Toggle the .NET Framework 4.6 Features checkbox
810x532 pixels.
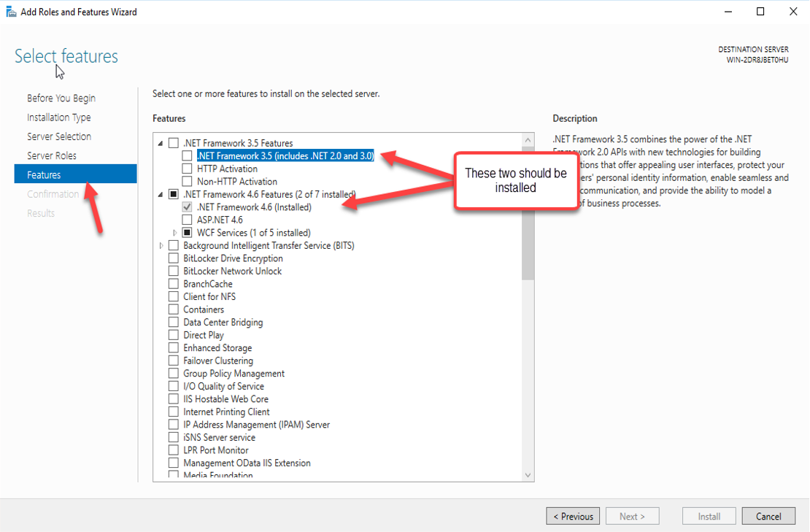tap(174, 194)
